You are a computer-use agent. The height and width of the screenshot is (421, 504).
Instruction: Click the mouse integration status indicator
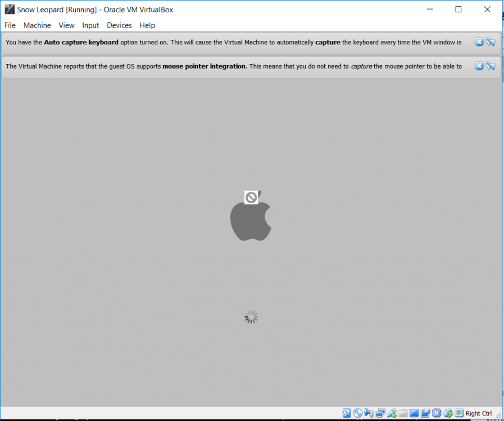click(x=448, y=413)
